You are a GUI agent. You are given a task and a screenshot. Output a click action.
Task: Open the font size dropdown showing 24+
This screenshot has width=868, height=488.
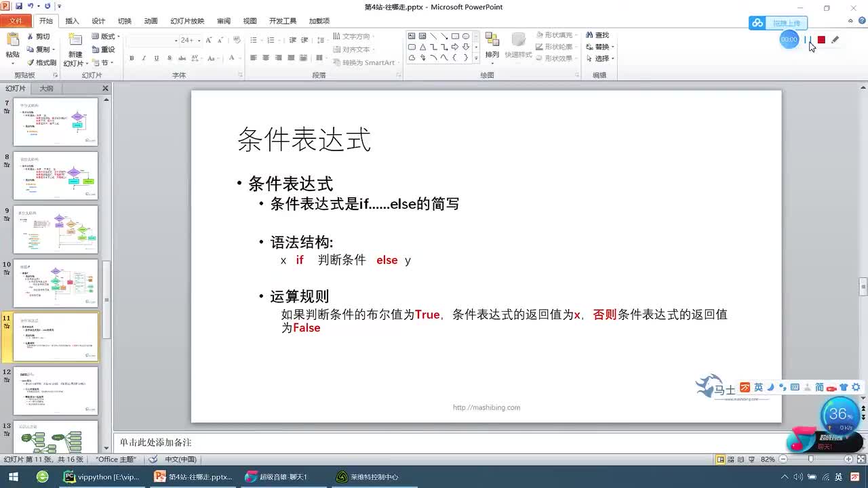tap(191, 41)
